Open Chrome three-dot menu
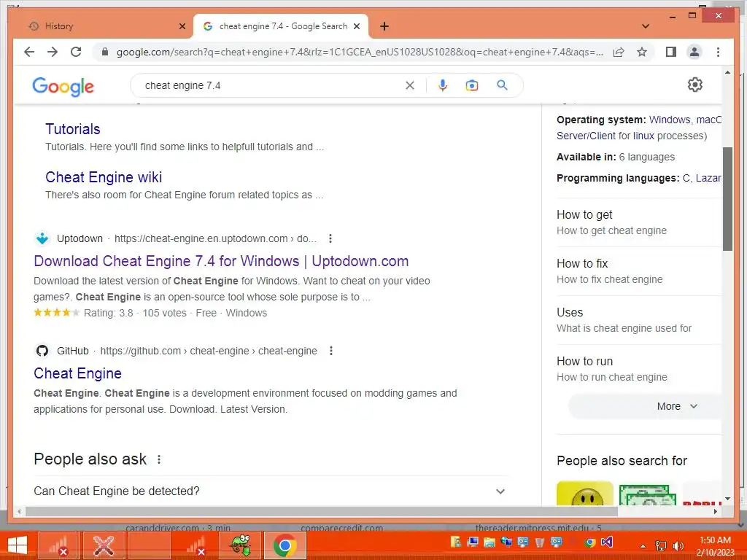The image size is (747, 560). click(718, 52)
